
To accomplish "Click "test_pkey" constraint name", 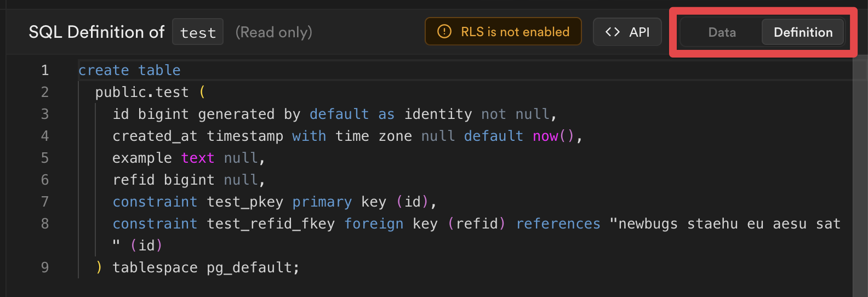I will [245, 202].
